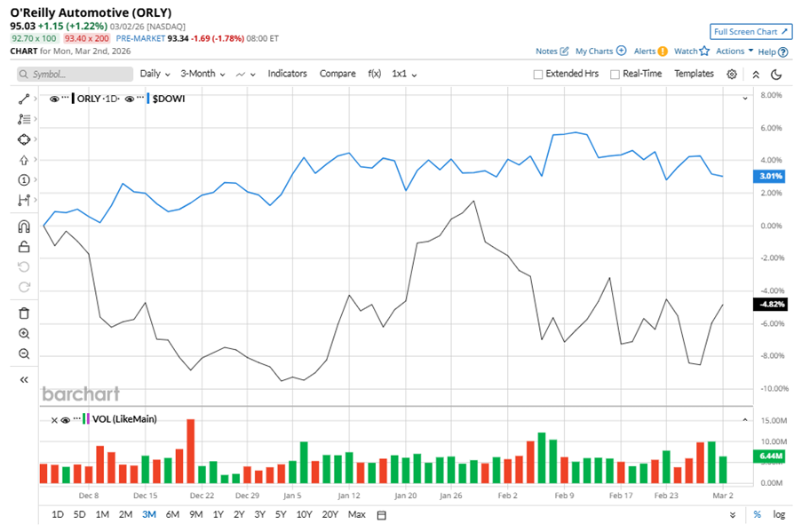This screenshot has height=532, width=802.
Task: Open the Indicators menu
Action: [x=287, y=74]
